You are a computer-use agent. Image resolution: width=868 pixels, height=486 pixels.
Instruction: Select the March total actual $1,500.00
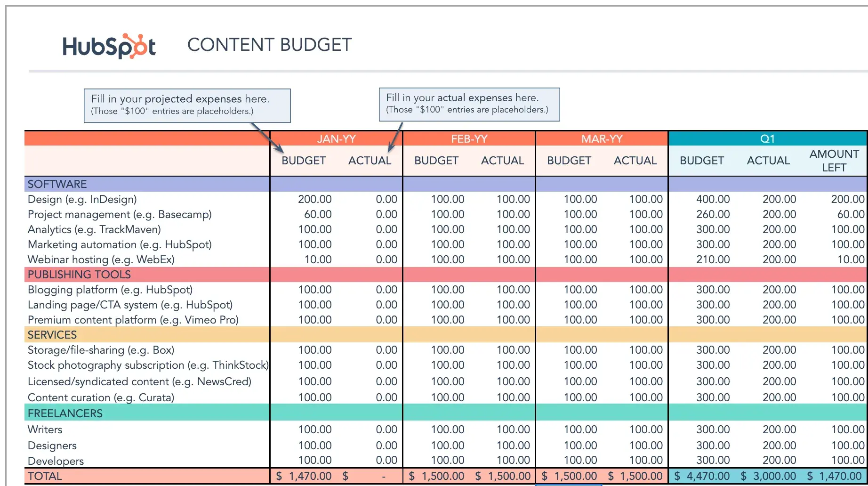635,476
